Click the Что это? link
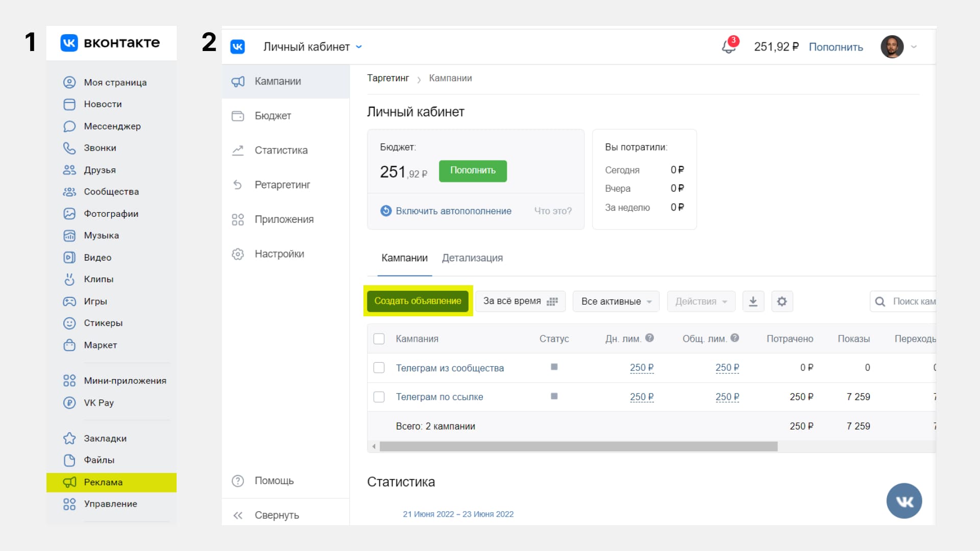 [x=553, y=211]
